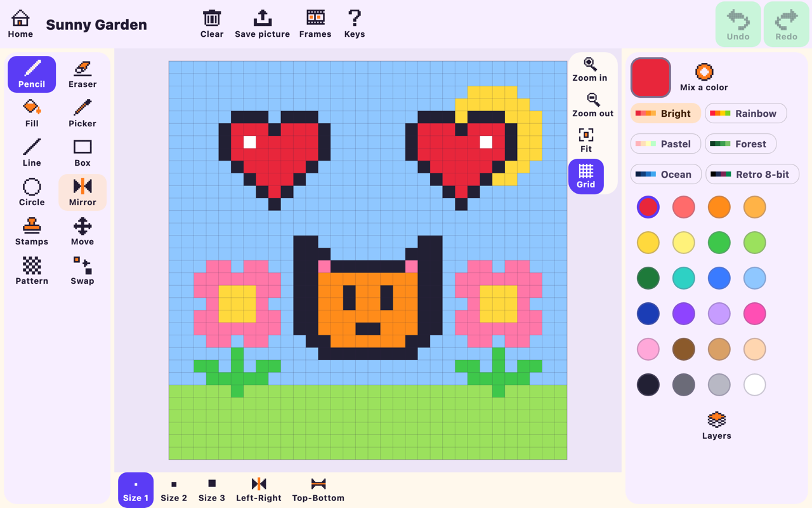The width and height of the screenshot is (812, 508).
Task: Choose the Fill bucket tool
Action: pyautogui.click(x=32, y=114)
